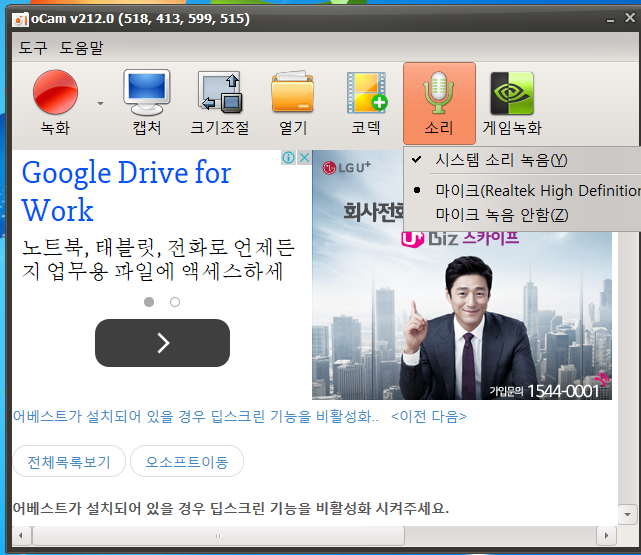Click the oCam title bar app icon
641x555 pixels.
pos(20,19)
